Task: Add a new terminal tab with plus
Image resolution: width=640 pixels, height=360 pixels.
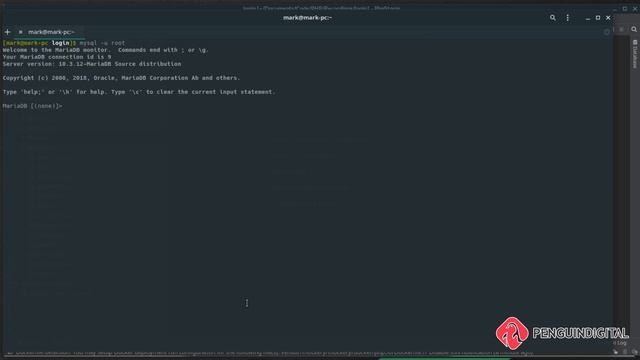Action: pos(7,32)
